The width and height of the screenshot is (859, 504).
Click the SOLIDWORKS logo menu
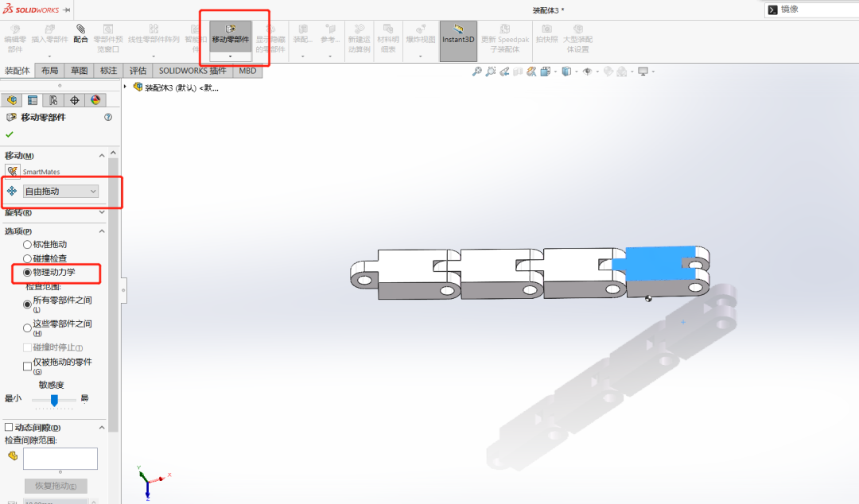[31, 10]
